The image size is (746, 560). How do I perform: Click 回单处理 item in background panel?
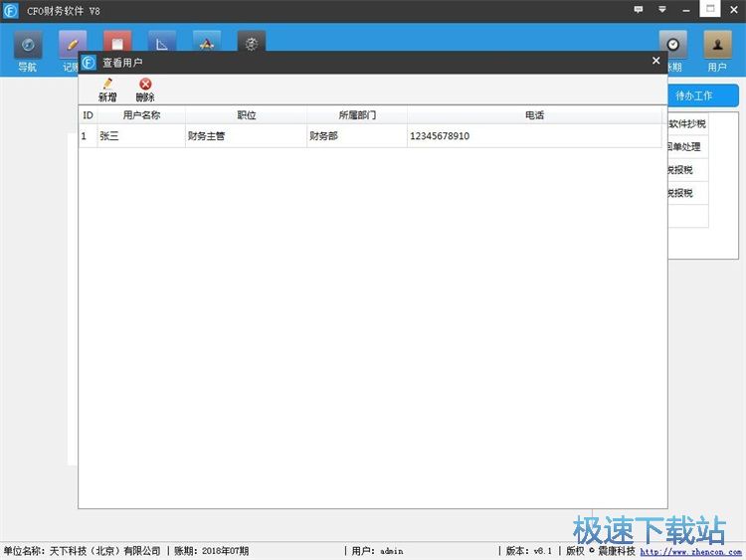[x=688, y=147]
